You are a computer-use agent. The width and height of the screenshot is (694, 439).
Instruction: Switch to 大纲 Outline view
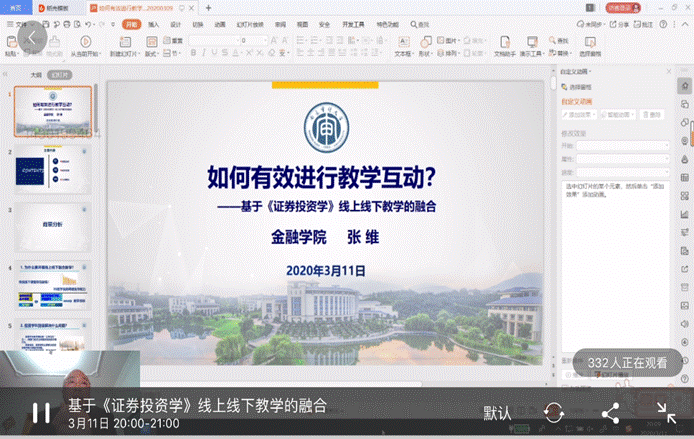pyautogui.click(x=36, y=75)
